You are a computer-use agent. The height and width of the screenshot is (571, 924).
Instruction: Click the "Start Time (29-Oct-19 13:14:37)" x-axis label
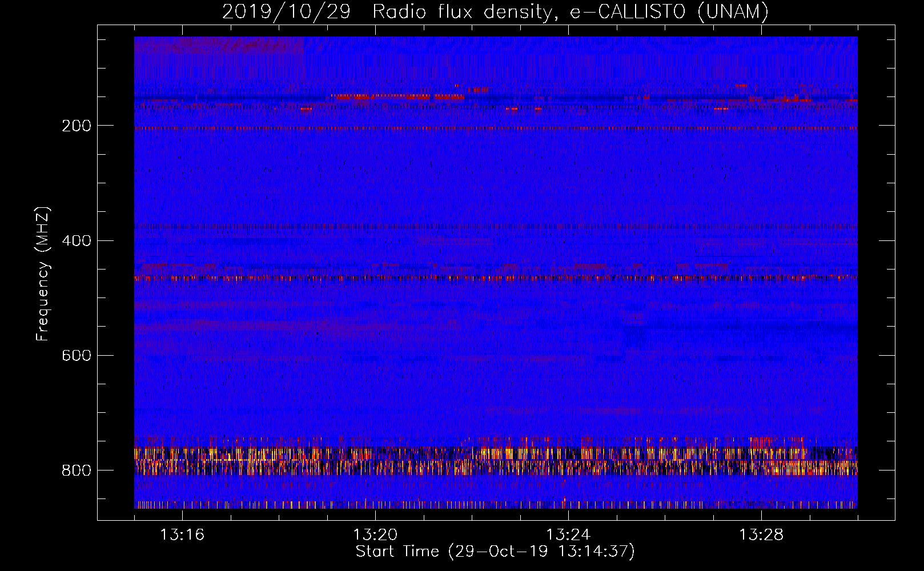pos(495,552)
